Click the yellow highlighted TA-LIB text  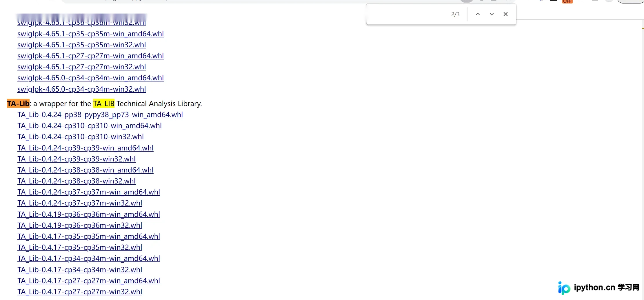click(x=104, y=103)
